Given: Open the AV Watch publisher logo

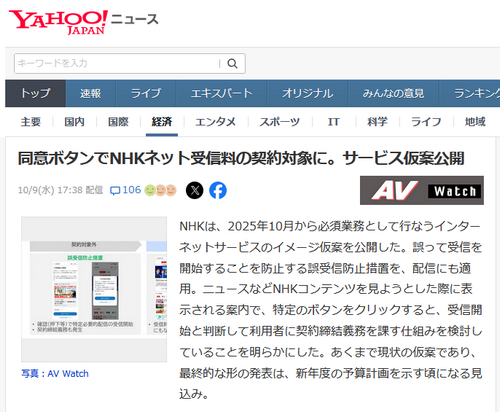Looking at the screenshot, I should click(x=422, y=190).
